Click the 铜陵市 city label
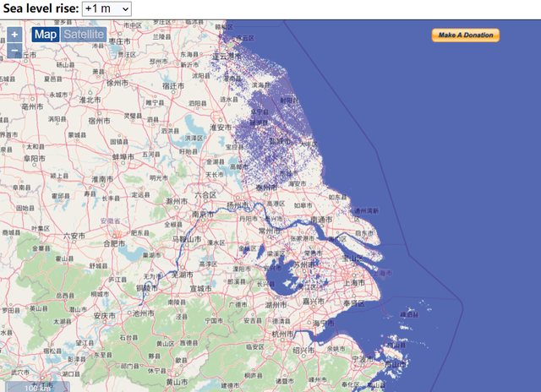This screenshot has height=392, width=541. click(x=147, y=288)
